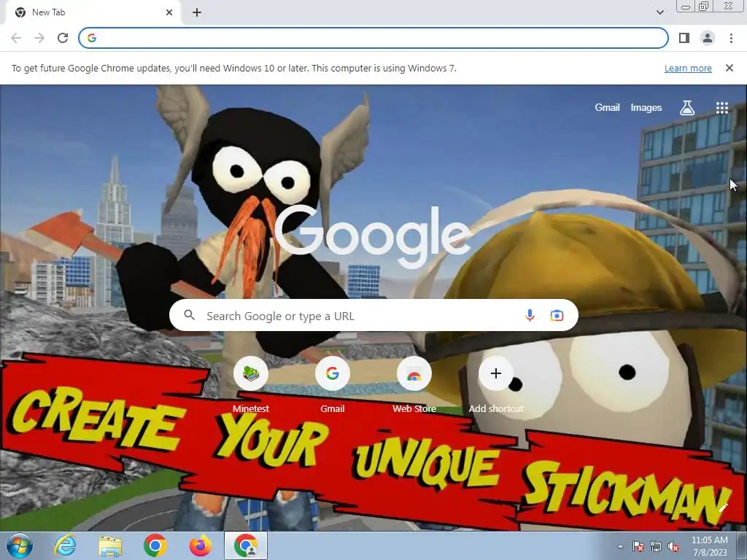Click the forward navigation arrow
The image size is (747, 560).
pyautogui.click(x=39, y=38)
